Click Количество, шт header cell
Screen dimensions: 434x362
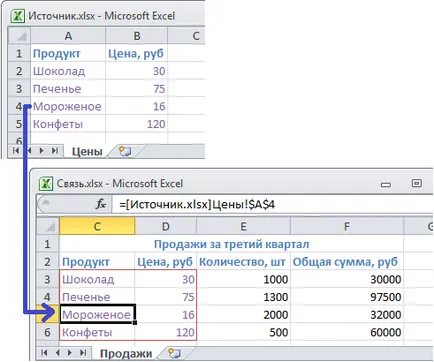click(x=244, y=262)
